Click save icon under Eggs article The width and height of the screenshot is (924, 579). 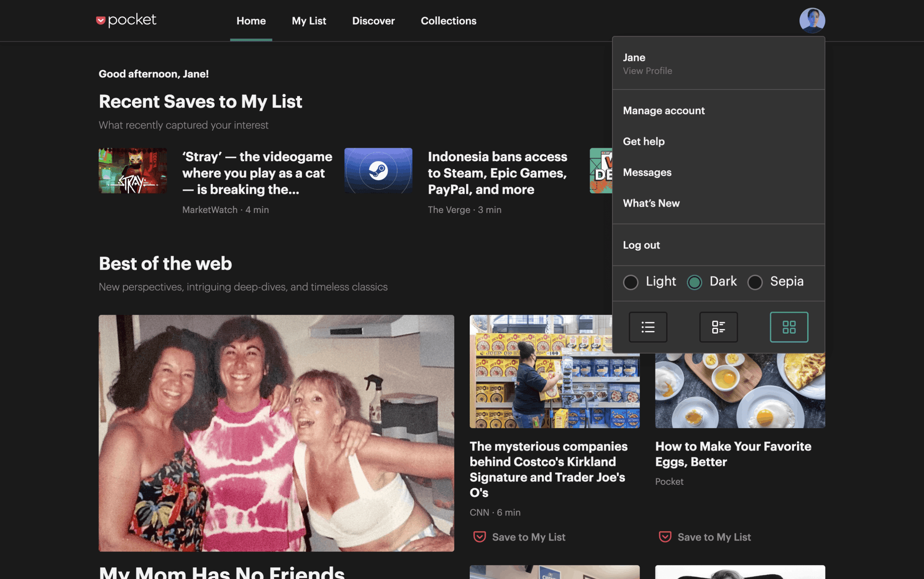665,537
